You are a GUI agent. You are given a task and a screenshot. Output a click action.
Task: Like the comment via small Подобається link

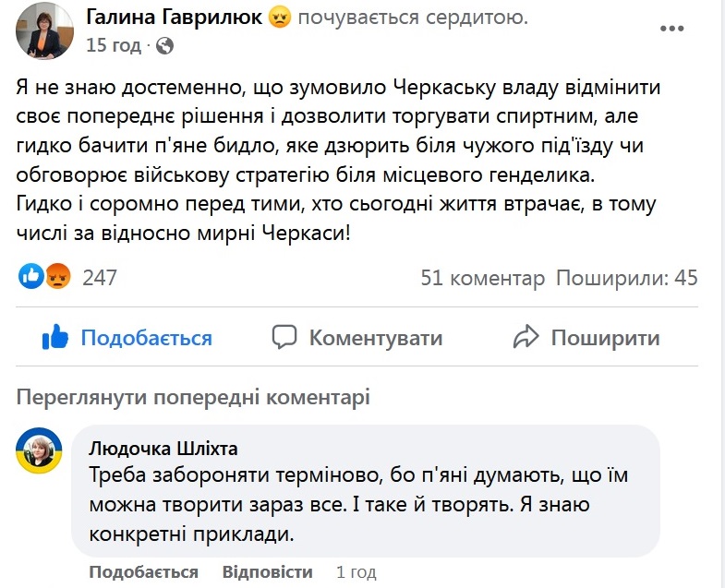(143, 572)
